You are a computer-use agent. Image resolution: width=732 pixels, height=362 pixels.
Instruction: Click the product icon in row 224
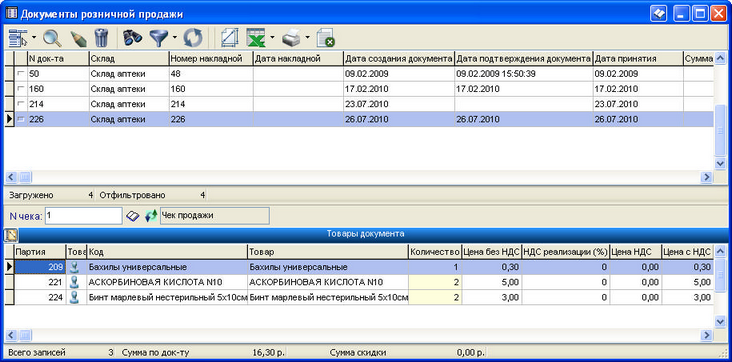(x=75, y=297)
